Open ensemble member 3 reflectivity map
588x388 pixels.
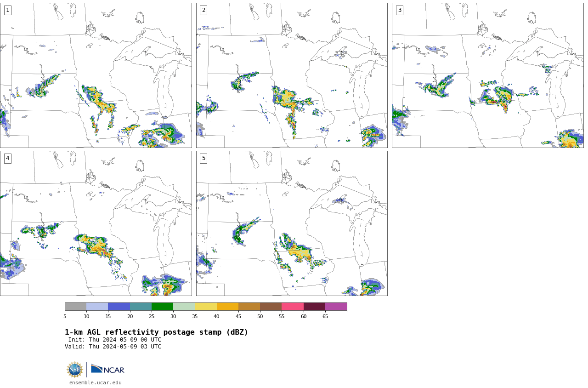tap(487, 75)
